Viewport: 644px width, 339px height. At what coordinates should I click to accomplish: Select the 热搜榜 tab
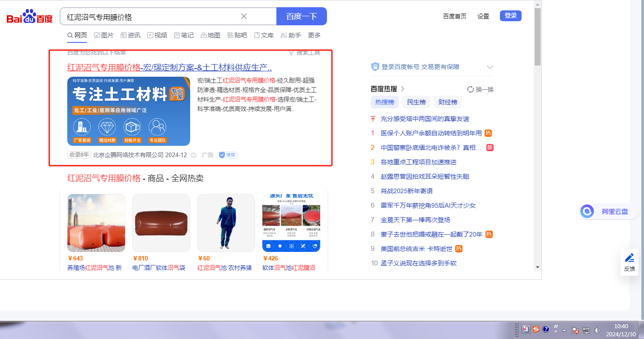[x=385, y=102]
